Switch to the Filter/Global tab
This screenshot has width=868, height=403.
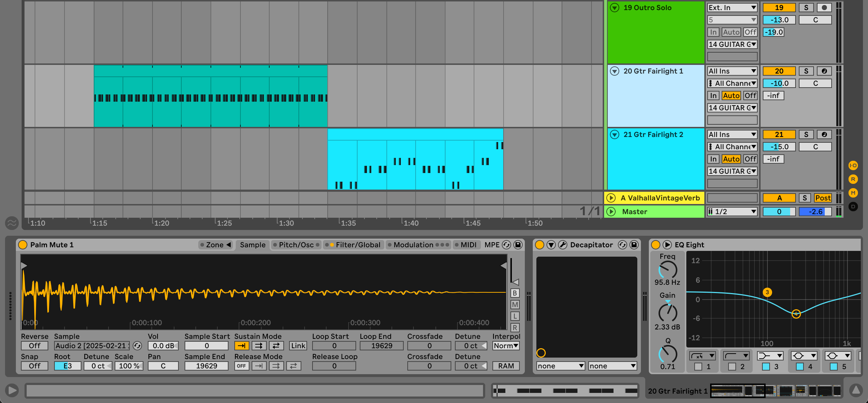(358, 245)
